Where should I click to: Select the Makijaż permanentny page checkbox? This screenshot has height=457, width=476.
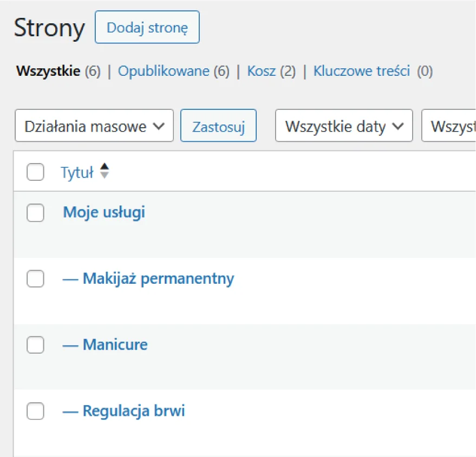point(35,279)
